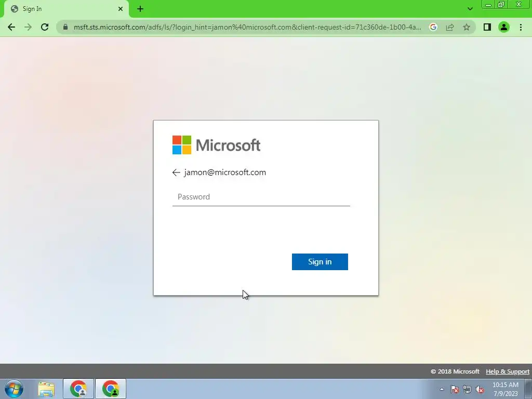Open the Windows Start menu
The height and width of the screenshot is (399, 532).
click(14, 389)
